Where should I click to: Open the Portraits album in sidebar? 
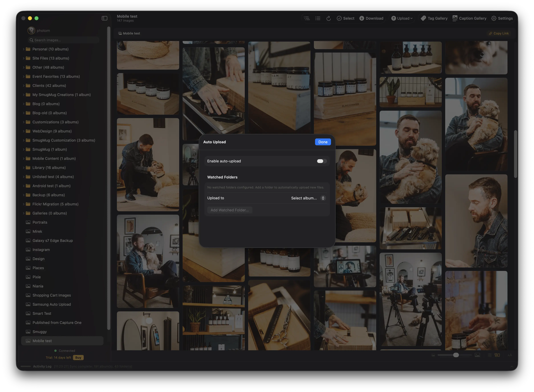[40, 222]
